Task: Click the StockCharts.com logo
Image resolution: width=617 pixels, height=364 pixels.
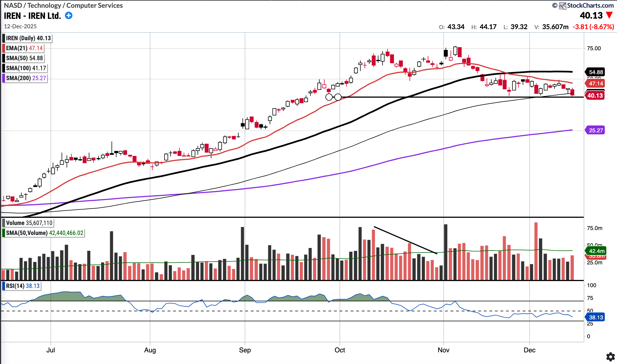Action: pyautogui.click(x=586, y=6)
